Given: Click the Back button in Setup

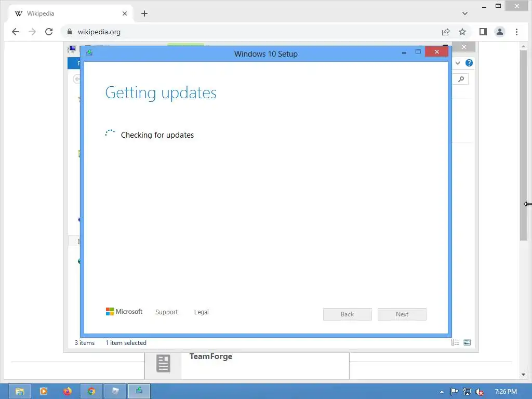Looking at the screenshot, I should pyautogui.click(x=348, y=314).
